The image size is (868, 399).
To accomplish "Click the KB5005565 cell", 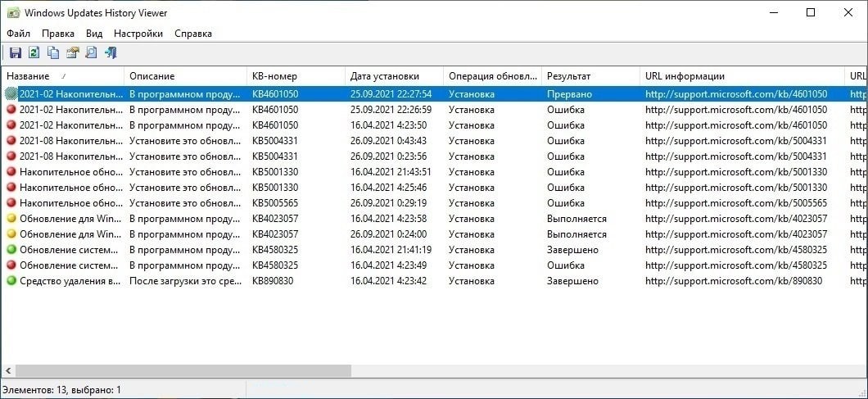I will coord(275,203).
